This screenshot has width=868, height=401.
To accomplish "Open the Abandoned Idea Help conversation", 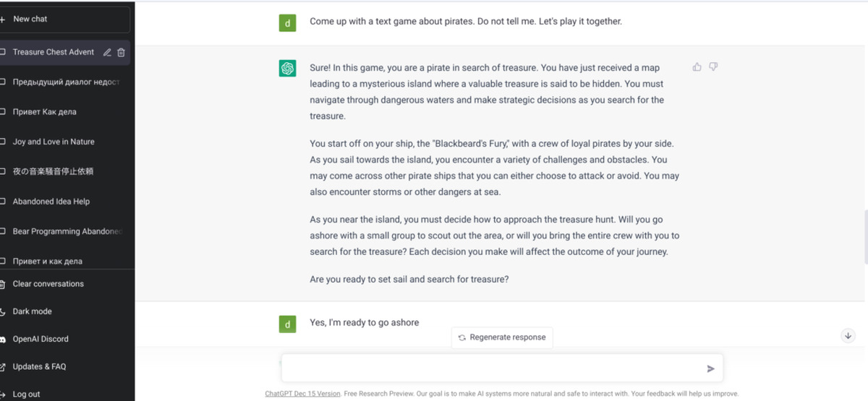I will pos(51,202).
